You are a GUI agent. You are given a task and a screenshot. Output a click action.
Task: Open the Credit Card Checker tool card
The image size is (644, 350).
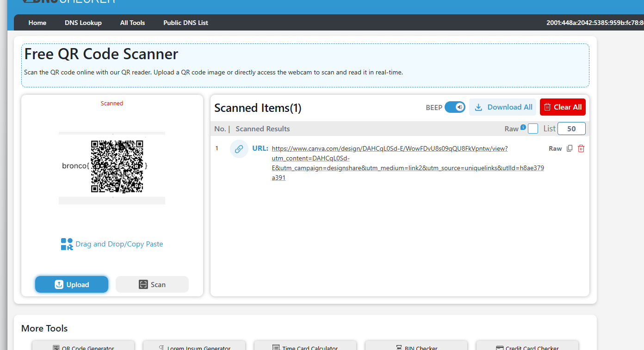point(527,346)
